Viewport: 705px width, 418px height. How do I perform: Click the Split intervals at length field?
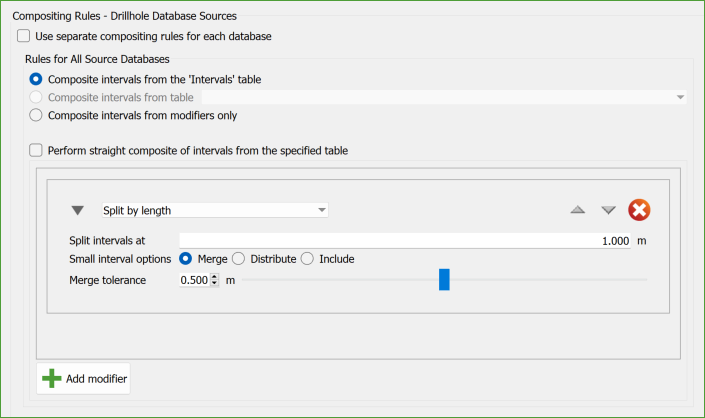click(404, 241)
